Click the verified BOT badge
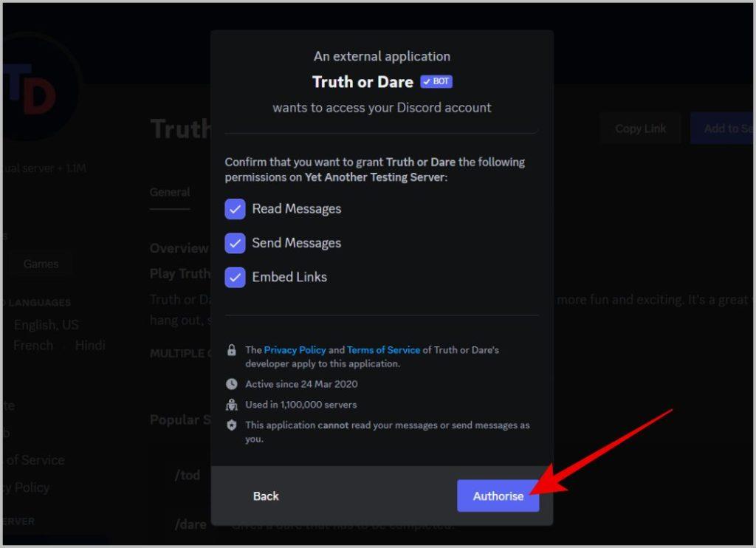The height and width of the screenshot is (548, 756). pyautogui.click(x=436, y=81)
